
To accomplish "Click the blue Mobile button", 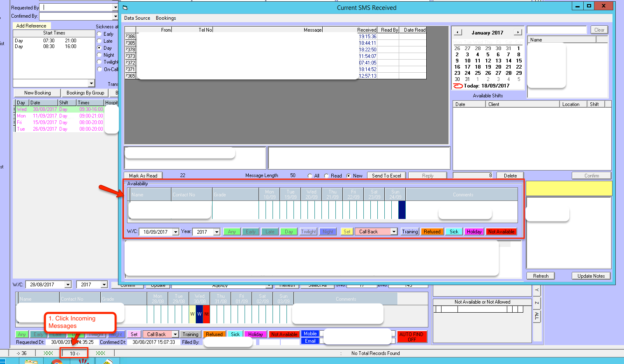I will pyautogui.click(x=310, y=334).
